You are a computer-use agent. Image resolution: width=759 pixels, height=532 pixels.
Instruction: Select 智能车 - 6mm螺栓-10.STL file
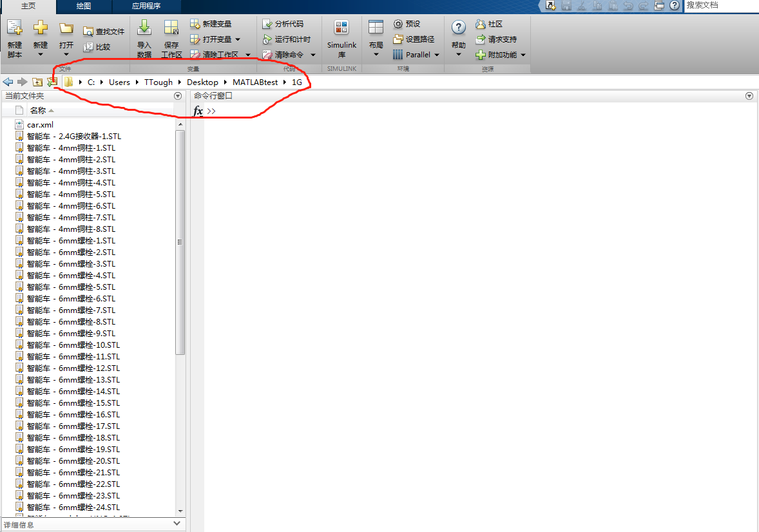point(73,345)
